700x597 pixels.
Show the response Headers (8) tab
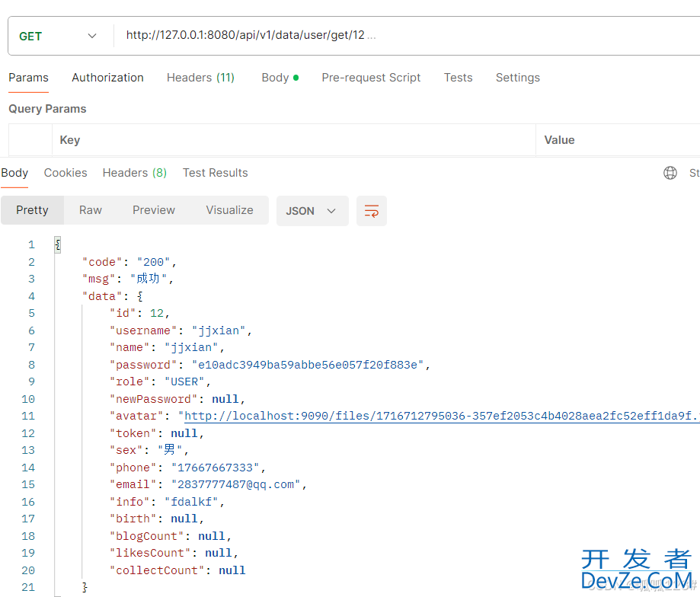tap(134, 173)
